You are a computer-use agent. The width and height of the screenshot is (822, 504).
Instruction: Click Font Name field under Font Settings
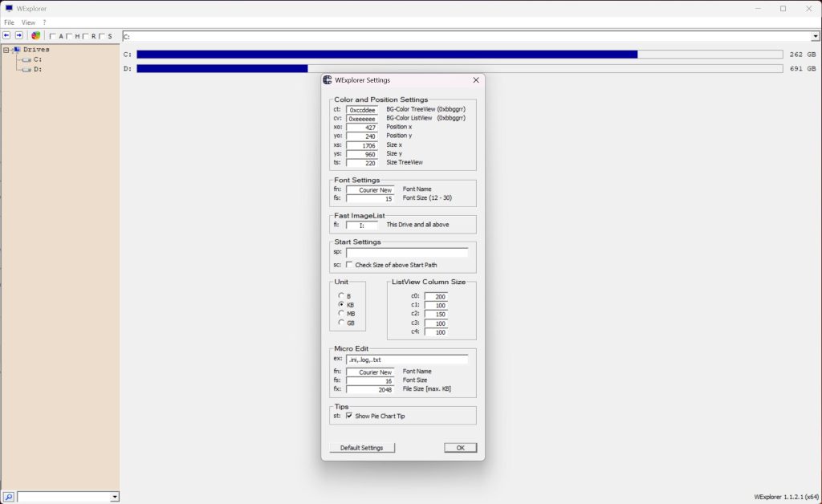[x=370, y=189]
